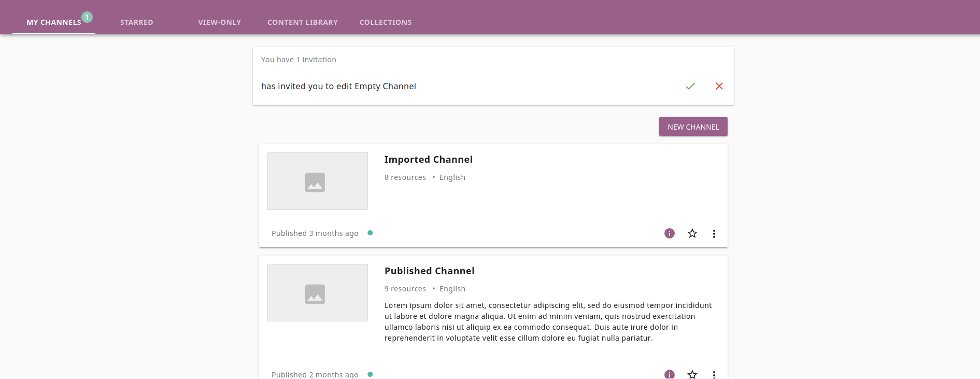Click the teal status dot of Imported Channel
Viewport: 980px width, 379px height.
coord(370,233)
